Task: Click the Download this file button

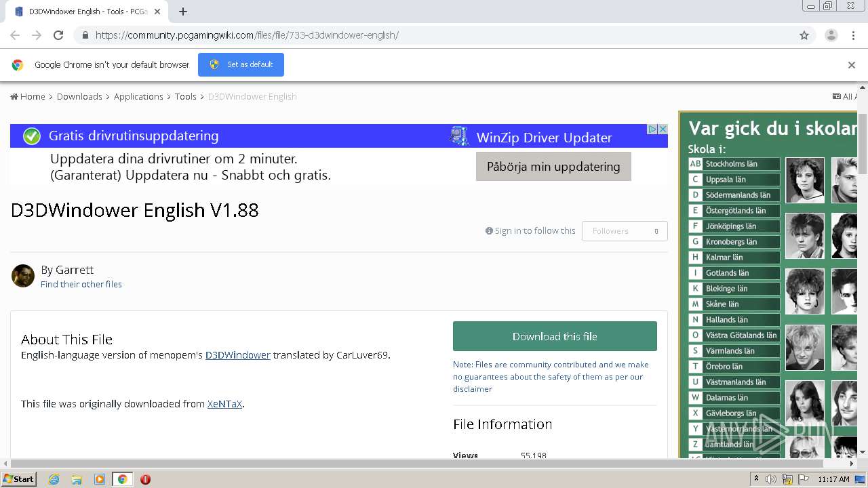Action: [555, 336]
